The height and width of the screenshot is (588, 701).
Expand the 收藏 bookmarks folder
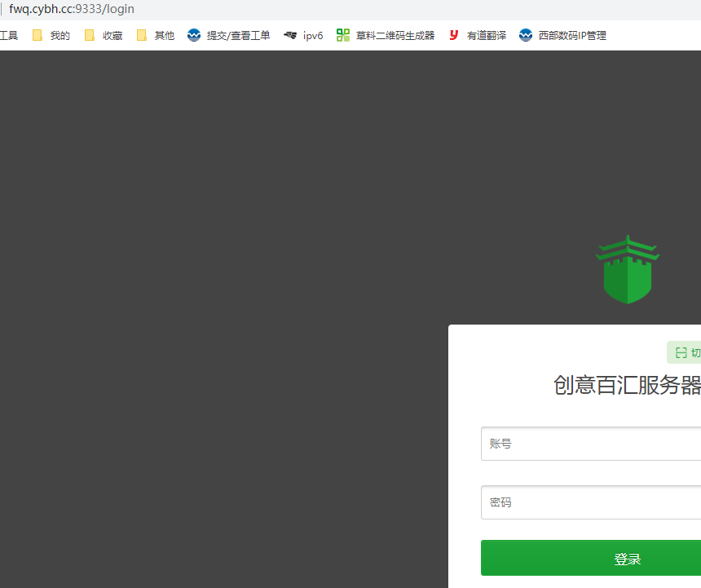(112, 35)
